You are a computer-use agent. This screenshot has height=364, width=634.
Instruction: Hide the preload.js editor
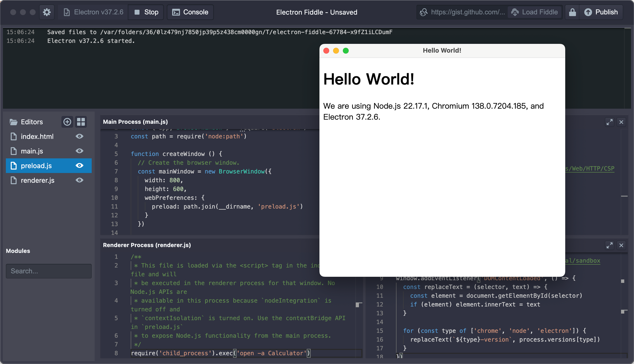(79, 165)
